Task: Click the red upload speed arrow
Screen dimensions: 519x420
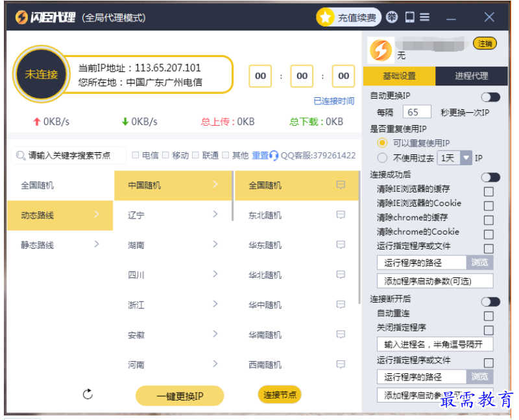Action: point(36,122)
